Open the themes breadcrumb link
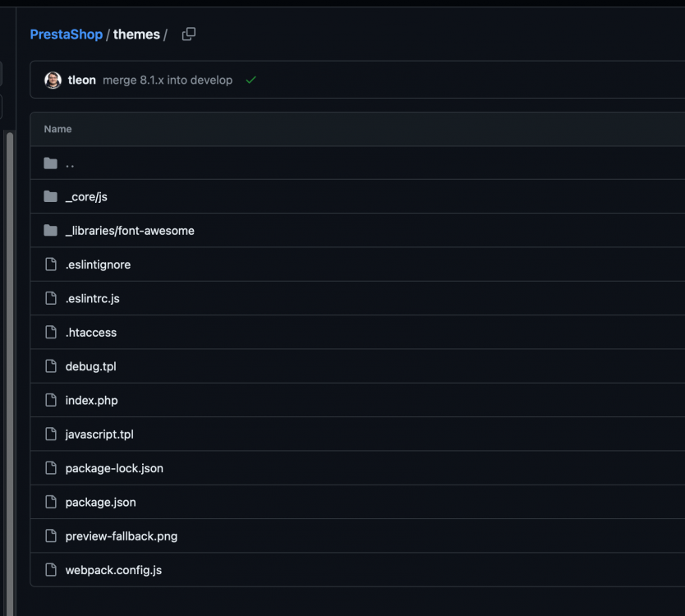Screen dimensions: 685x616 (136, 34)
